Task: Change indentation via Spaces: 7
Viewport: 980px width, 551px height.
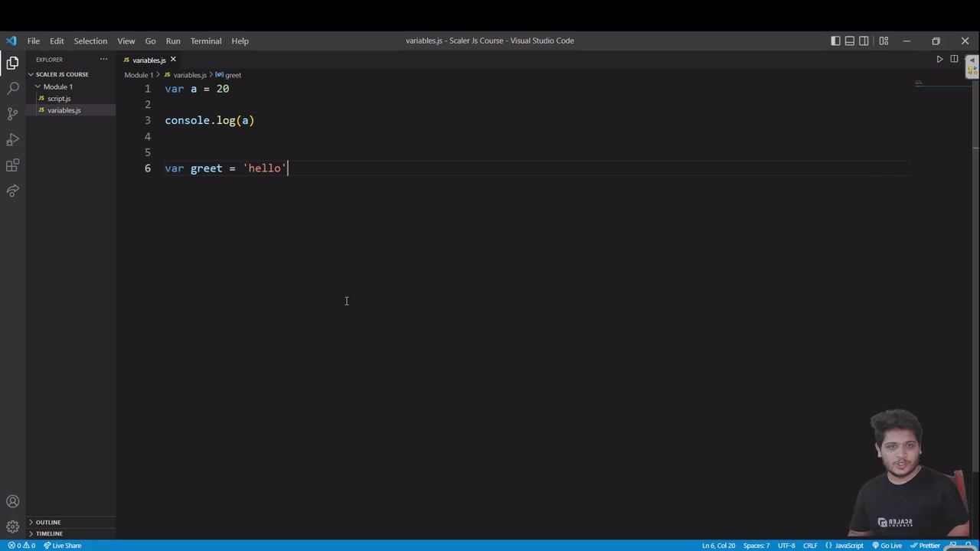Action: (x=756, y=546)
